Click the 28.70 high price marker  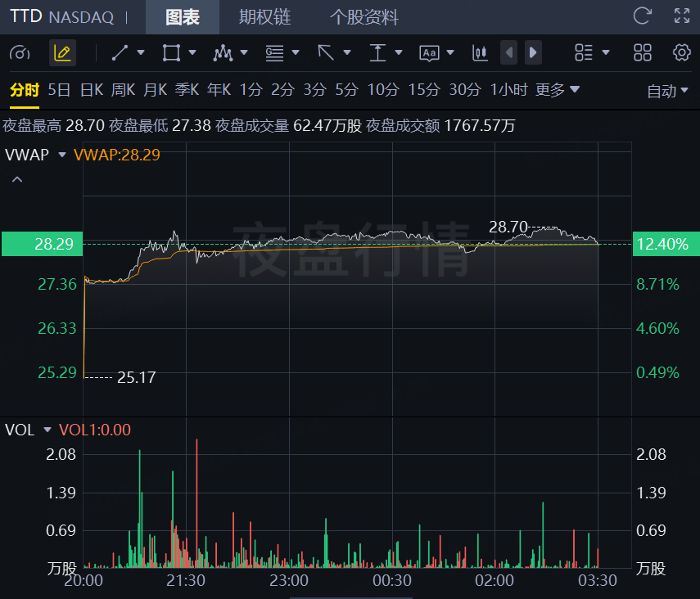[x=508, y=227]
